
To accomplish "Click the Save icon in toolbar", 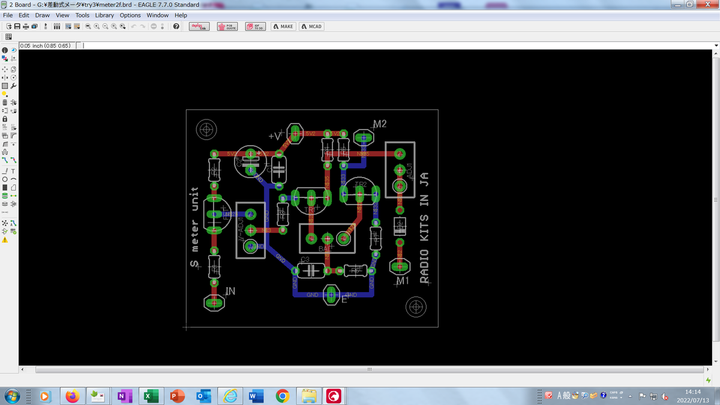I will (15, 26).
